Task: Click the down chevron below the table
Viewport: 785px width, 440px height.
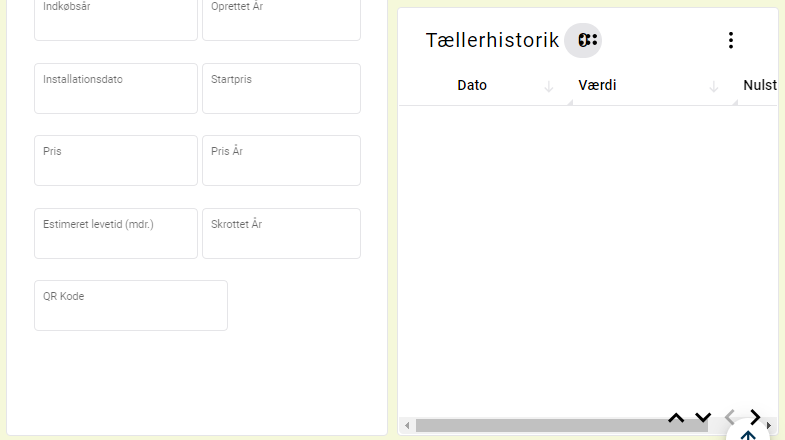Action: click(703, 417)
